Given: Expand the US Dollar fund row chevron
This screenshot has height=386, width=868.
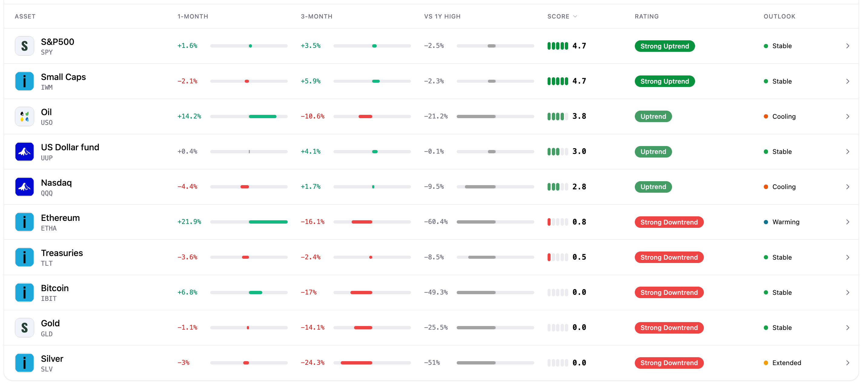Looking at the screenshot, I should point(848,152).
